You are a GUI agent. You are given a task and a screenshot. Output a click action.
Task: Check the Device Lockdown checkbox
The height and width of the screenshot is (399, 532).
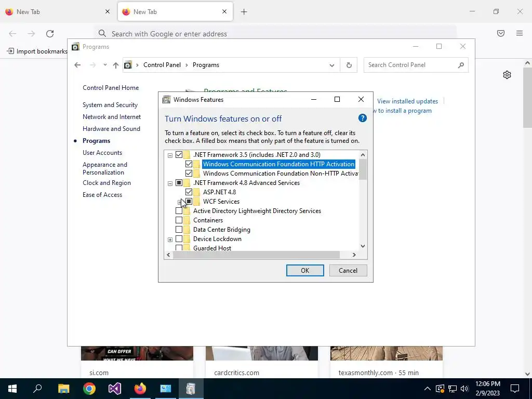pos(179,239)
